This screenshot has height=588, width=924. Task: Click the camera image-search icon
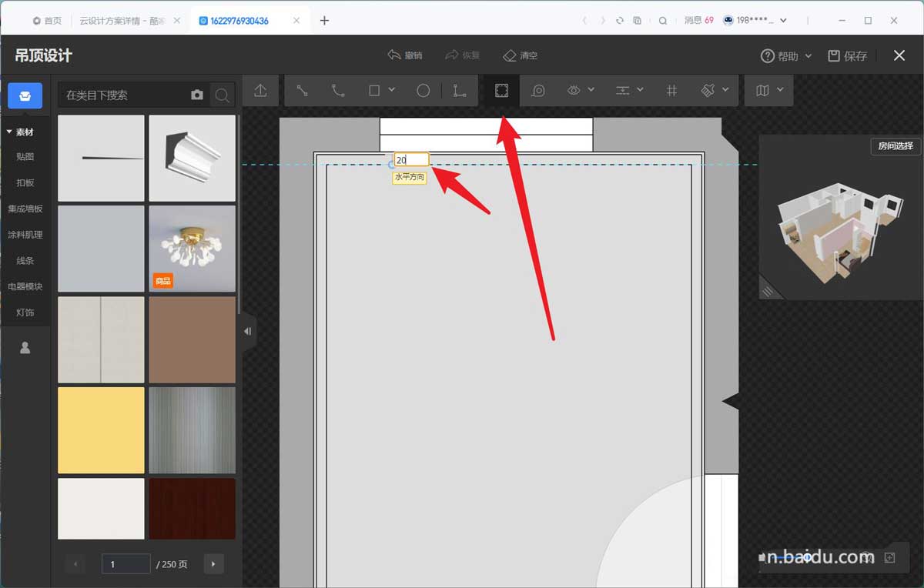(x=197, y=95)
